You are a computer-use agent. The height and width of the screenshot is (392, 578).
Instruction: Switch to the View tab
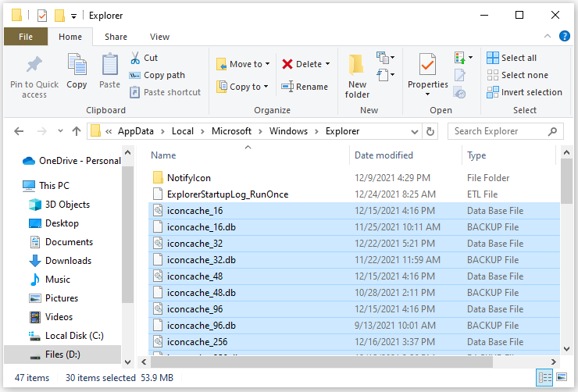(x=159, y=37)
